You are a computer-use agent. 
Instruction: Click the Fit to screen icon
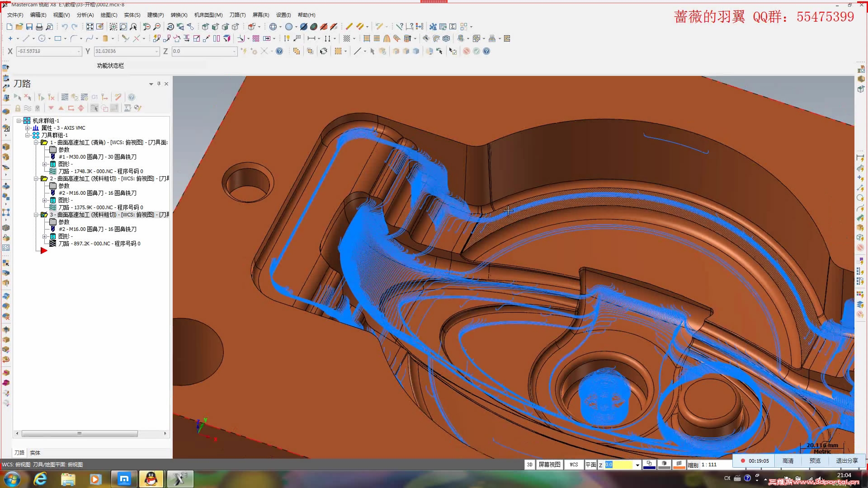pyautogui.click(x=90, y=27)
